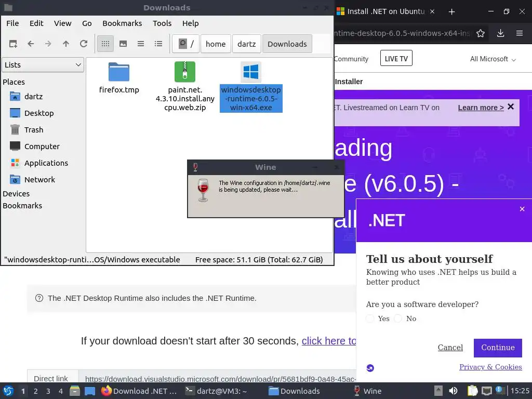The image size is (532, 399).
Task: Open Tools menu in file manager
Action: [x=162, y=23]
